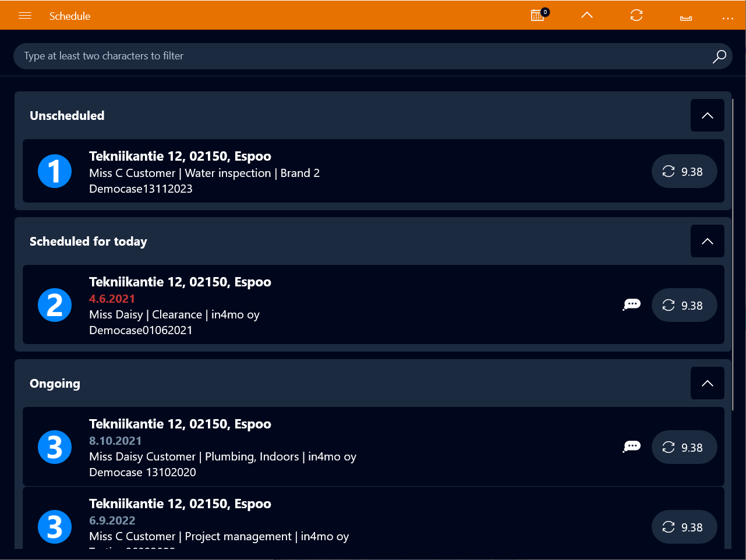Open chat bubble for Democase 13102020
This screenshot has width=746, height=560.
pos(632,446)
